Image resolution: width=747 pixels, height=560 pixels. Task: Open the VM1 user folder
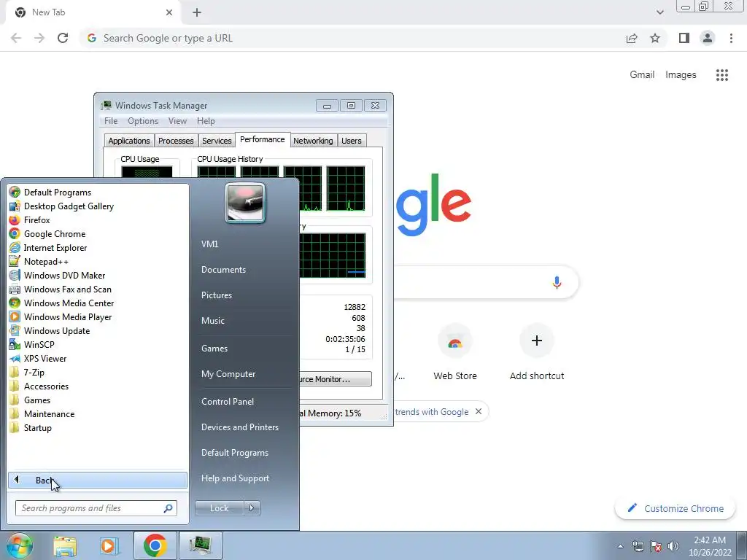tap(209, 244)
